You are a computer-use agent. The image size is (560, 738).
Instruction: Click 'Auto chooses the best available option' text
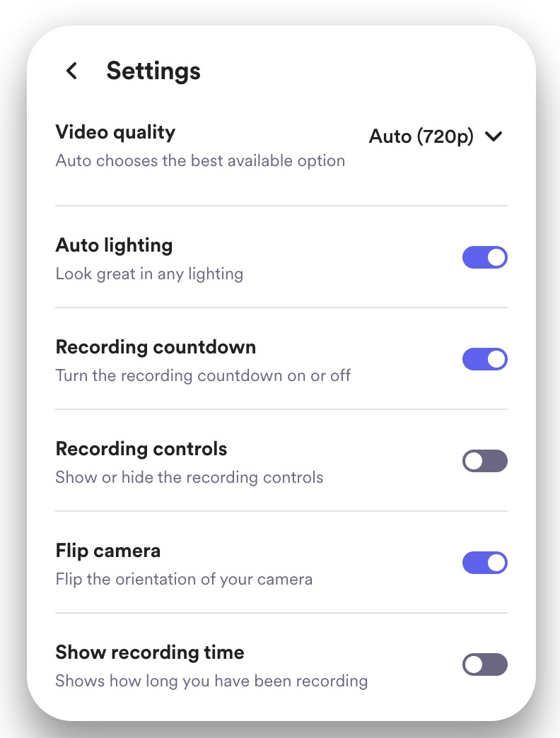click(x=200, y=160)
